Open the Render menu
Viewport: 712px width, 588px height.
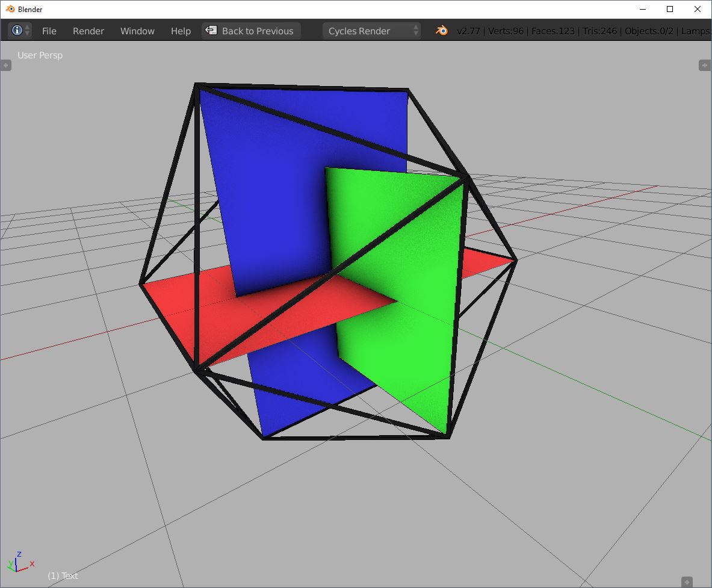click(88, 31)
